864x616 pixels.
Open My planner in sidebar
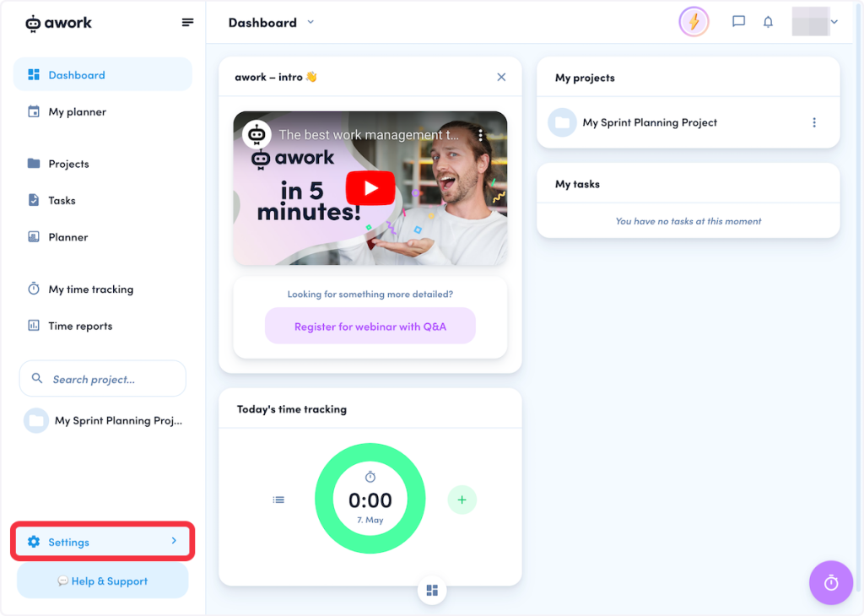coord(77,111)
